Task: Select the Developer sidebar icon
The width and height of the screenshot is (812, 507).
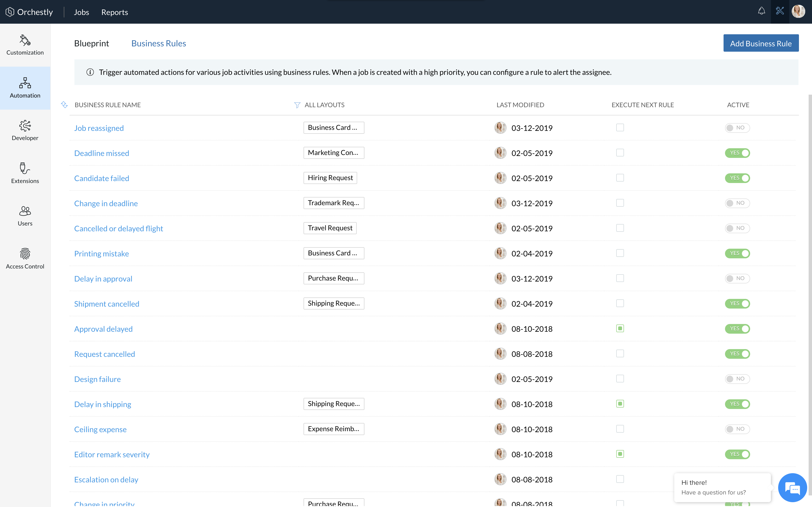Action: coord(25,130)
